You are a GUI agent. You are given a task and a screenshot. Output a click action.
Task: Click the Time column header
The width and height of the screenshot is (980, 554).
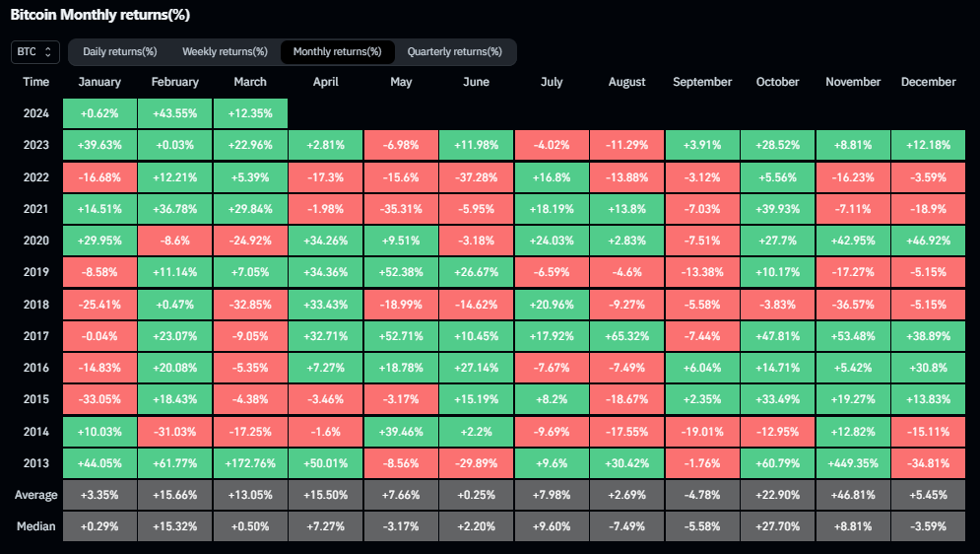coord(36,82)
